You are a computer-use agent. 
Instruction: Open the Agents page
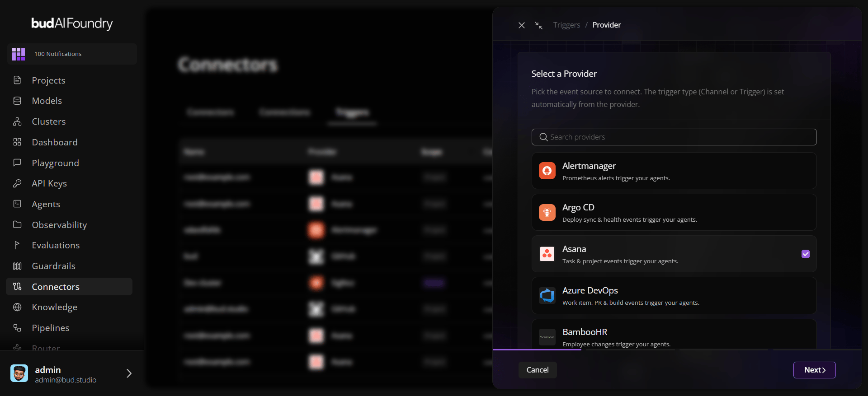tap(69, 204)
